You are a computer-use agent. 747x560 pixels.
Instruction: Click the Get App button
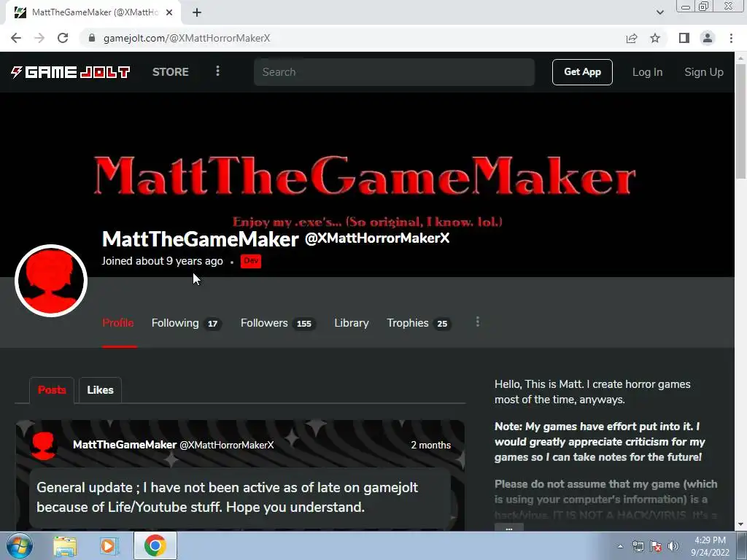click(582, 72)
